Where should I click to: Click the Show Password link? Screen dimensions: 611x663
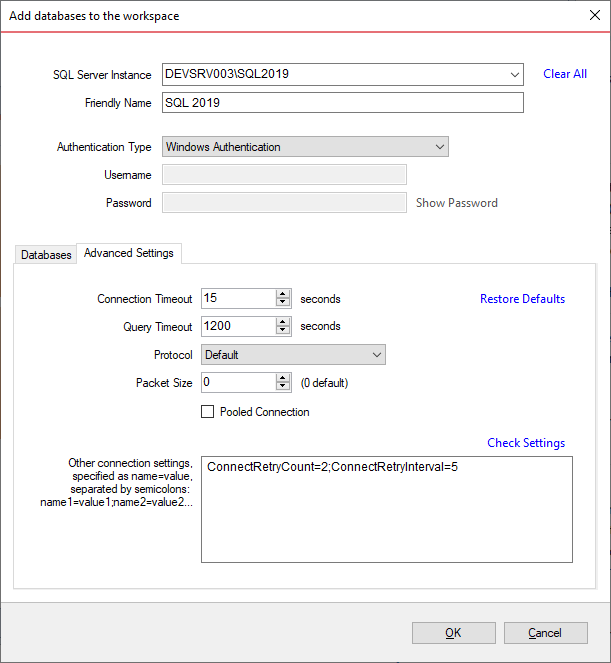(x=457, y=203)
